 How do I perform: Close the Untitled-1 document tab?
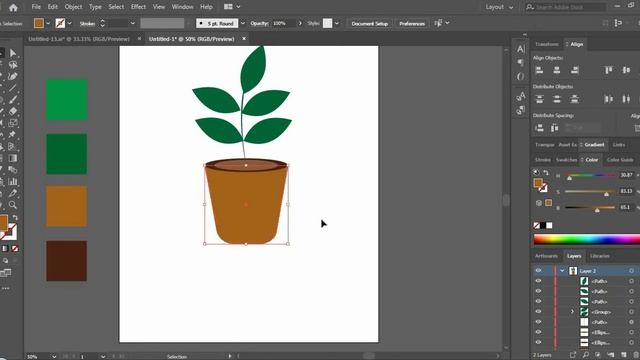tap(244, 39)
